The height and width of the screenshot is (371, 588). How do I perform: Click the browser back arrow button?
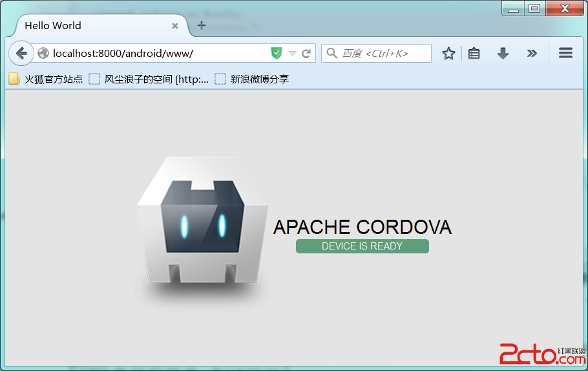point(21,53)
